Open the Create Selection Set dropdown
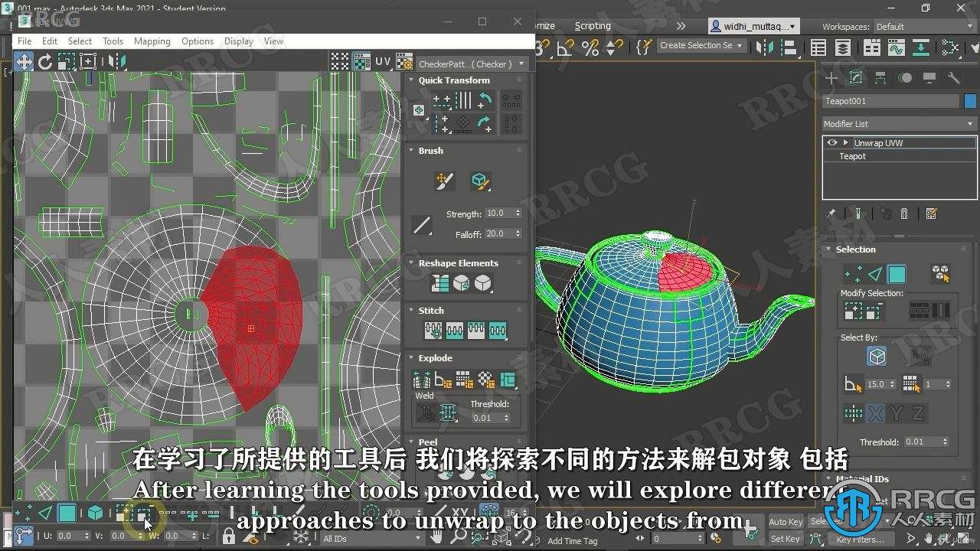Screen dimensions: 980x551 701,46
